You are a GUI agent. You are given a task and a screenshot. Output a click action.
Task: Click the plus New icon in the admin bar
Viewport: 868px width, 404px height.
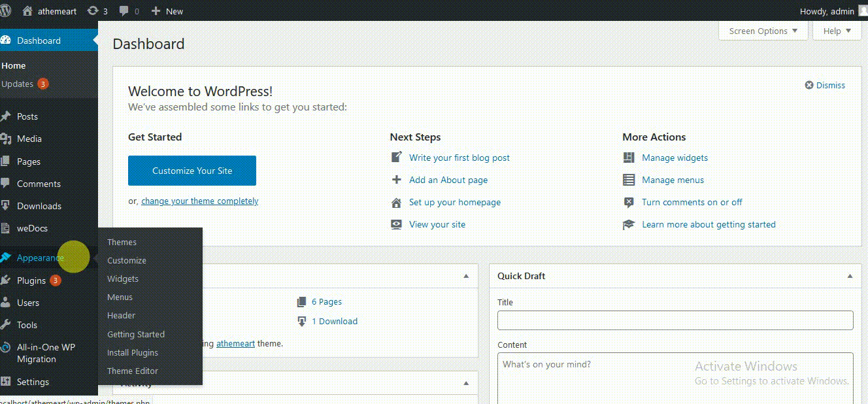tap(156, 11)
